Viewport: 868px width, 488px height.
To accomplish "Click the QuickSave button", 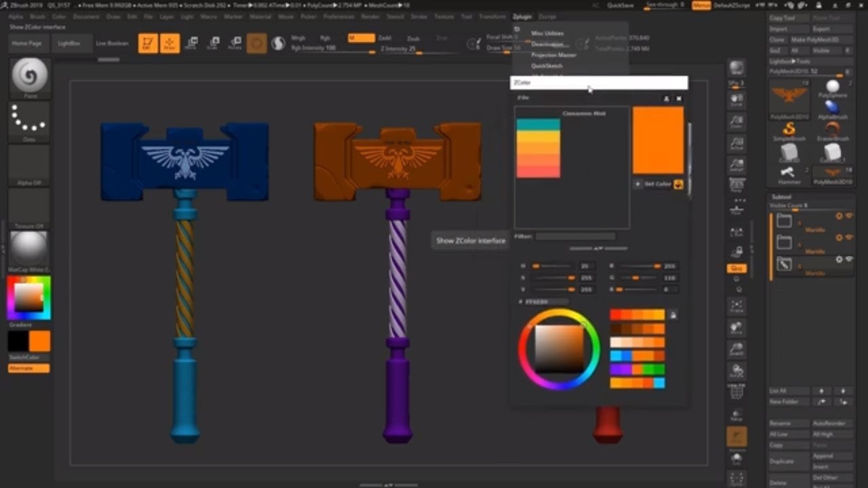I will point(620,5).
